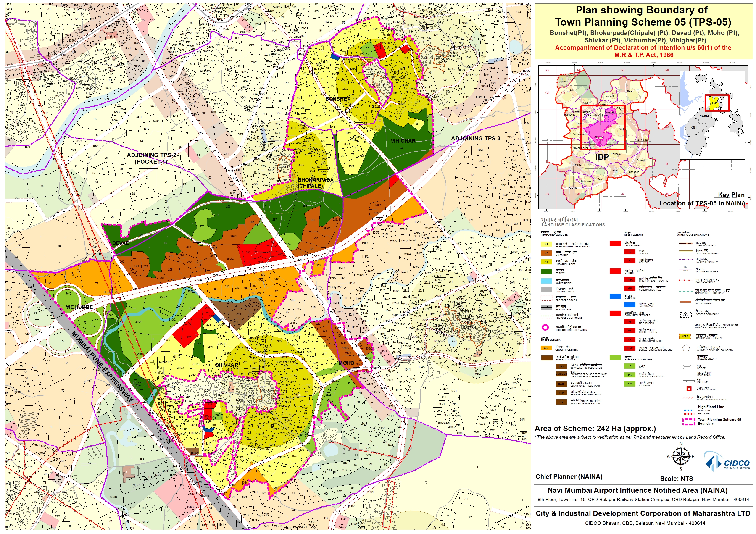756x534 pixels.
Task: Click the BG/C burial ground legend box
Action: pyautogui.click(x=630, y=348)
